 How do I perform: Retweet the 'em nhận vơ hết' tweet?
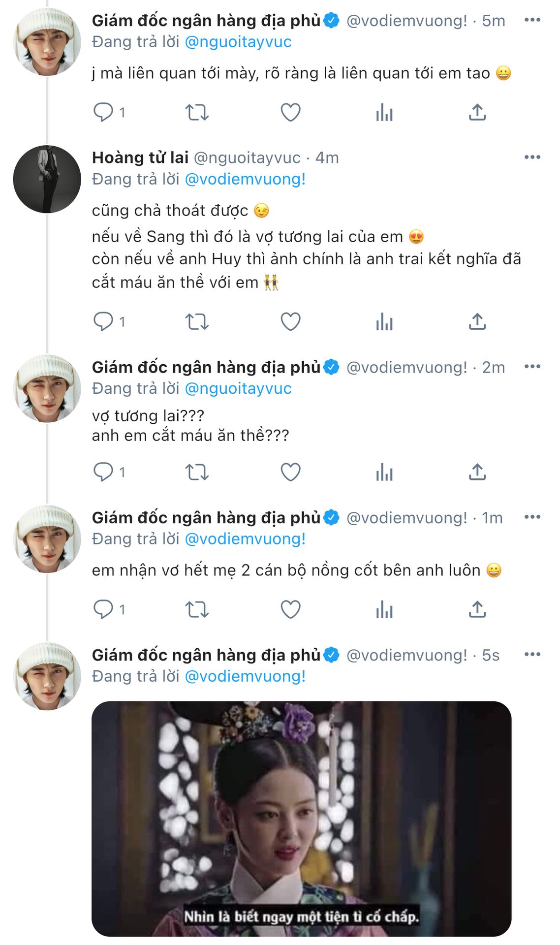pyautogui.click(x=197, y=610)
